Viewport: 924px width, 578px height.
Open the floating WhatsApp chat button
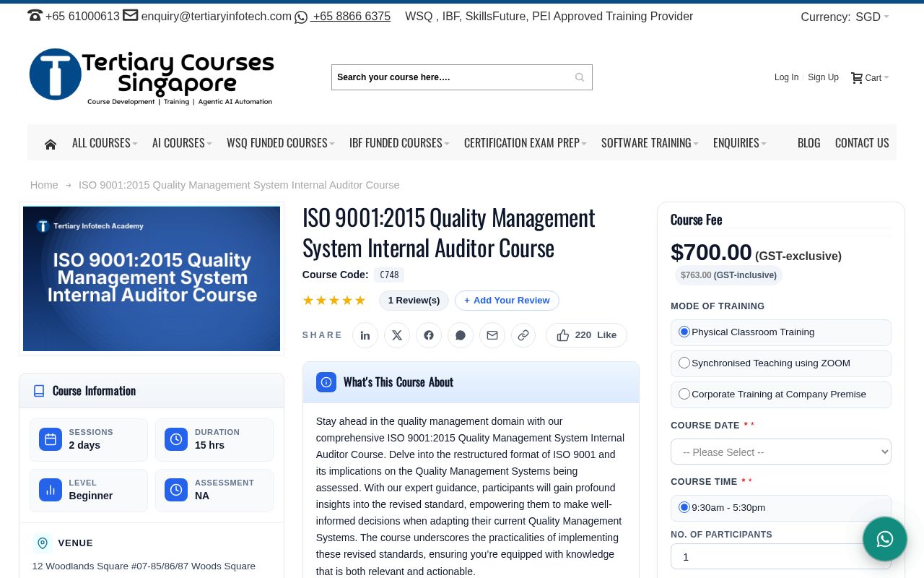click(x=885, y=539)
